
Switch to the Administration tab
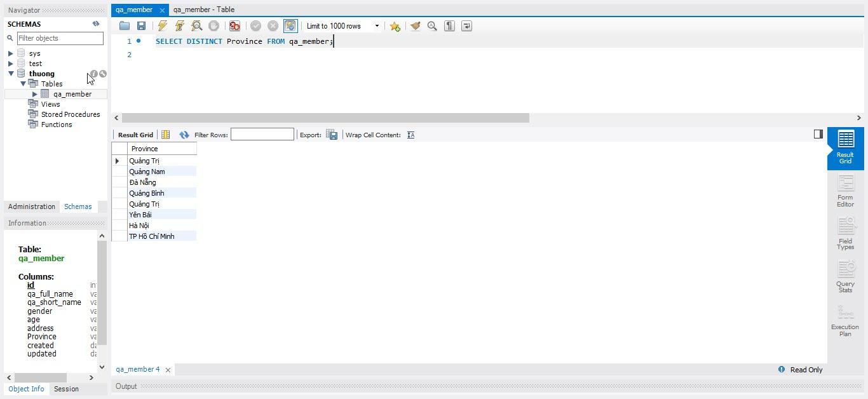[x=32, y=206]
